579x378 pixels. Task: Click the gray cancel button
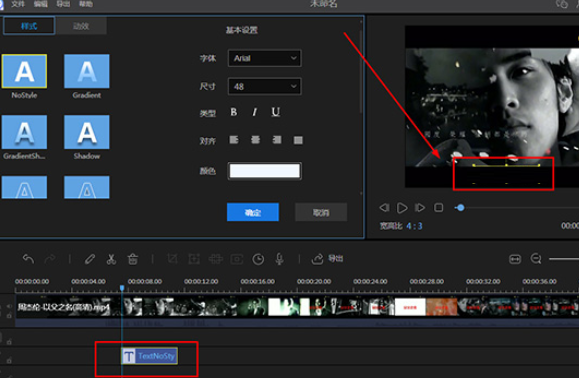pyautogui.click(x=321, y=212)
